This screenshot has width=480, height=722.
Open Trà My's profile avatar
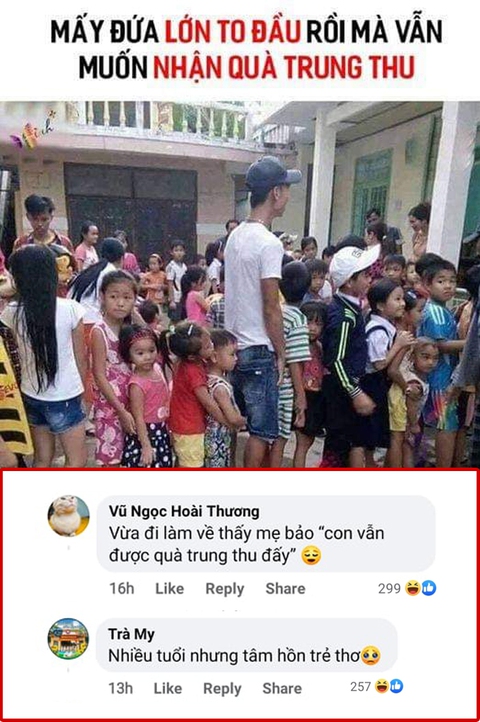68,639
